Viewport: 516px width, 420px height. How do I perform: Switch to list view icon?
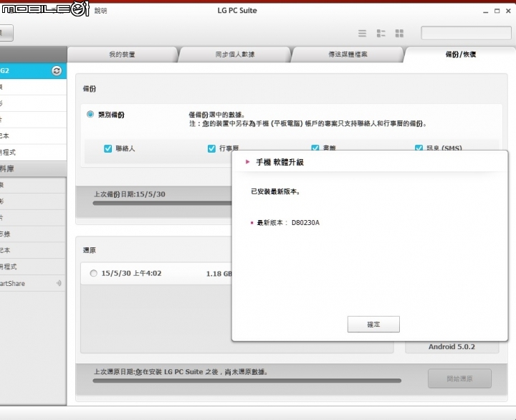click(x=362, y=33)
